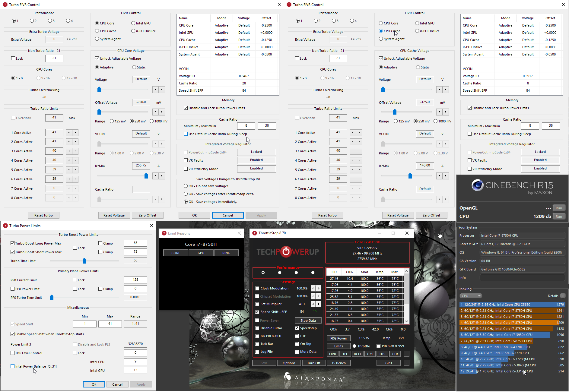Click the Limits button in ThrottleStop
The width and height of the screenshot is (569, 392).
[339, 346]
